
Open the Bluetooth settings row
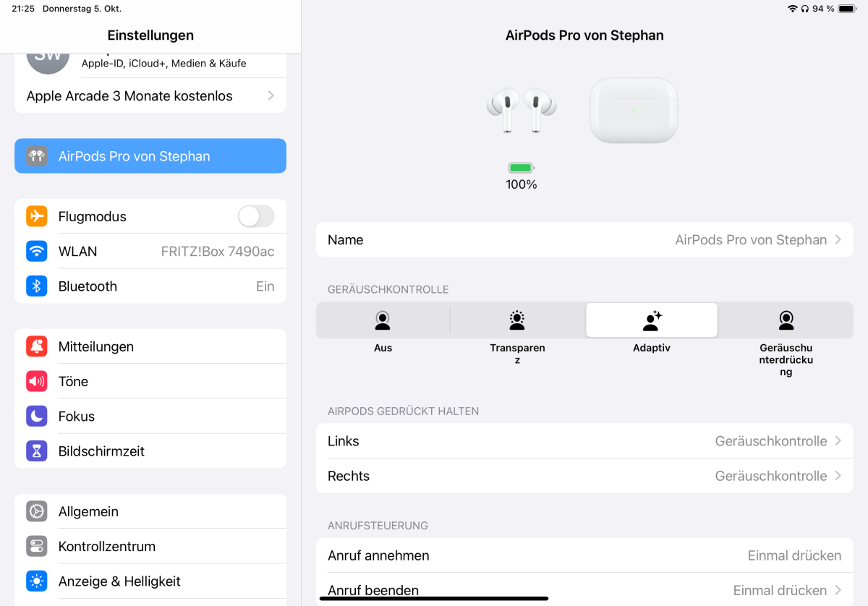pyautogui.click(x=150, y=286)
